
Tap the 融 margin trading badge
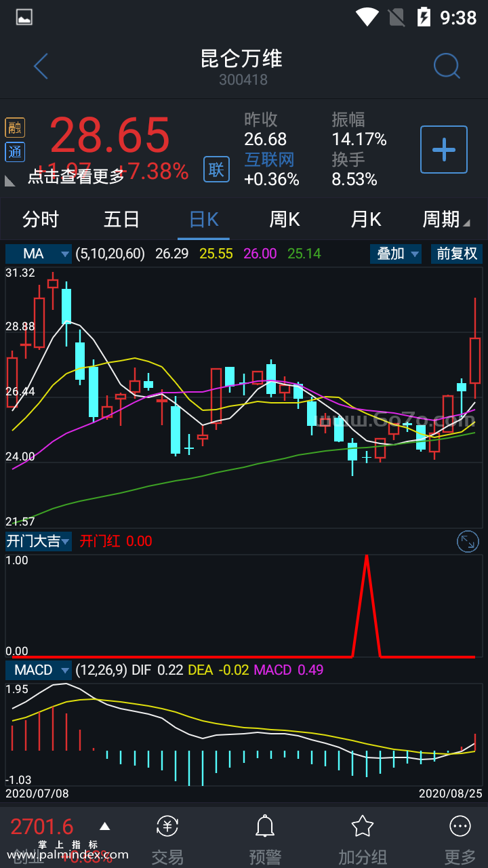pos(15,127)
